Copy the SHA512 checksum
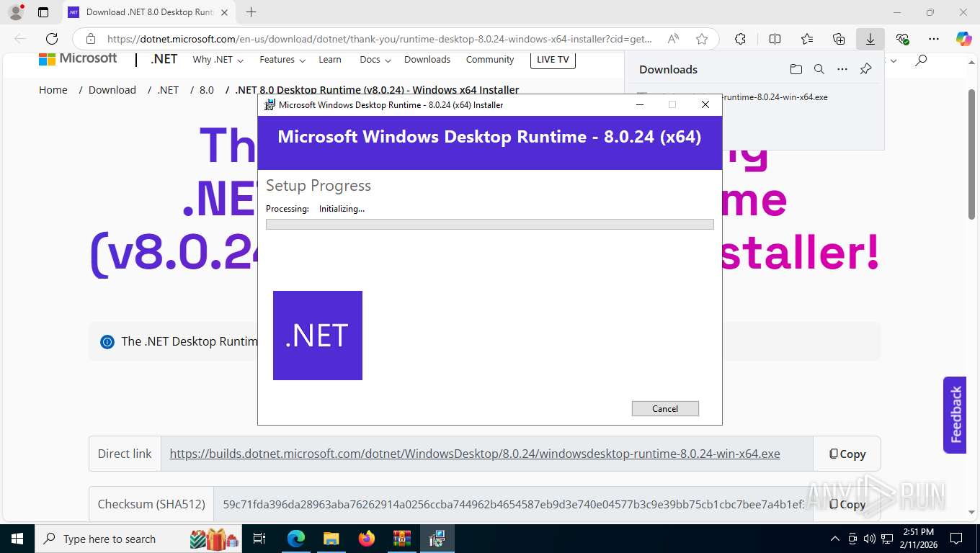980x553 pixels. (847, 504)
